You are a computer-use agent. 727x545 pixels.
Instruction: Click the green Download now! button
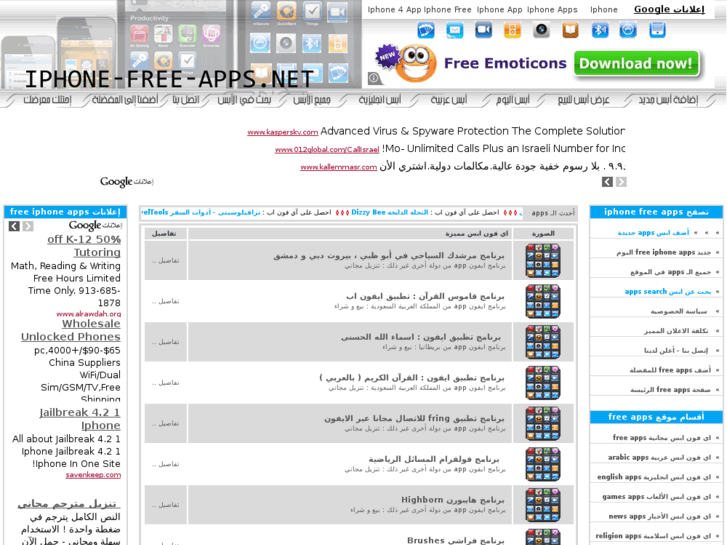[636, 64]
